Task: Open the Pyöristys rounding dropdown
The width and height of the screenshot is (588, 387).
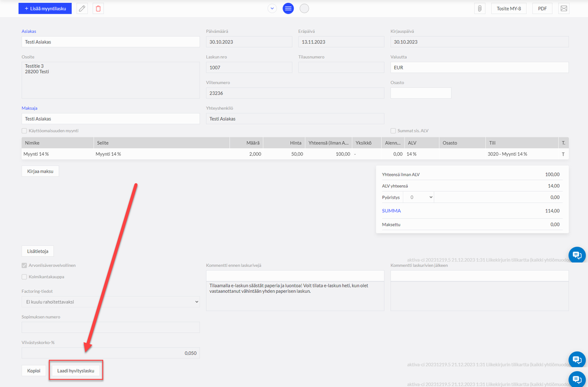Action: 418,197
